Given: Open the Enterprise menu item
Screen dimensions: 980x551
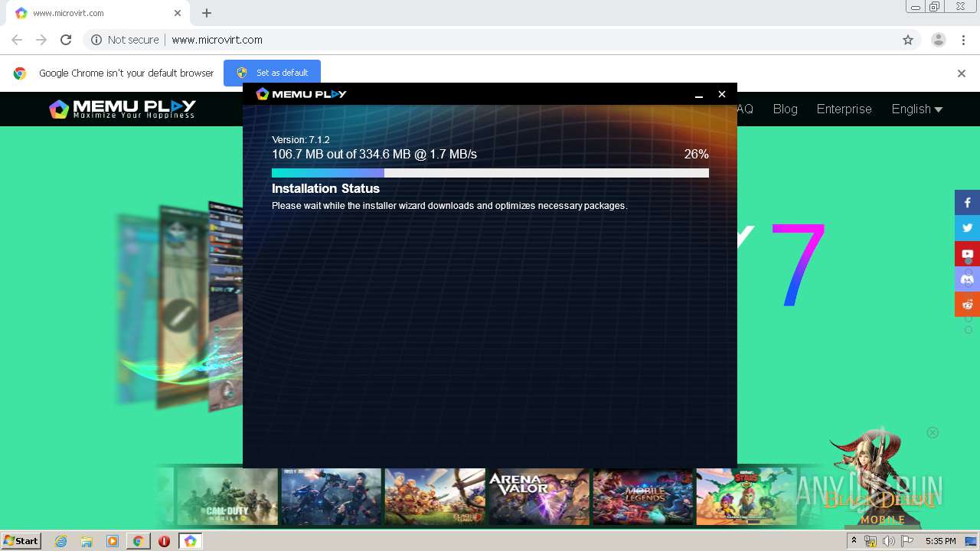Looking at the screenshot, I should point(844,109).
